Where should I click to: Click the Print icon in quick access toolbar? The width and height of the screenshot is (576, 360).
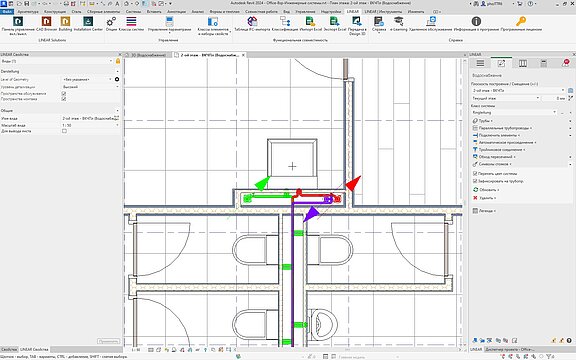[x=66, y=3]
